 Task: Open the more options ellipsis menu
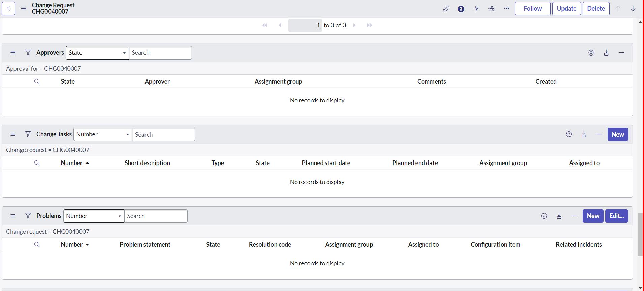pyautogui.click(x=507, y=9)
